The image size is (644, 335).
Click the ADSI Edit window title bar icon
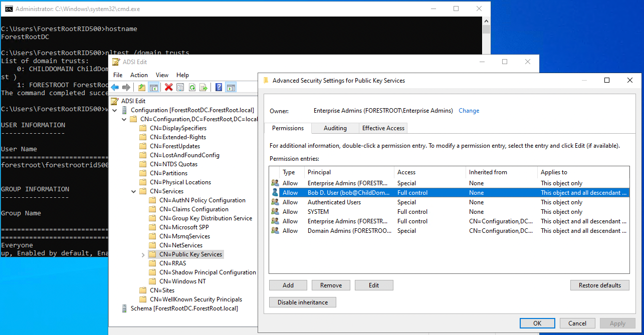[x=116, y=62]
